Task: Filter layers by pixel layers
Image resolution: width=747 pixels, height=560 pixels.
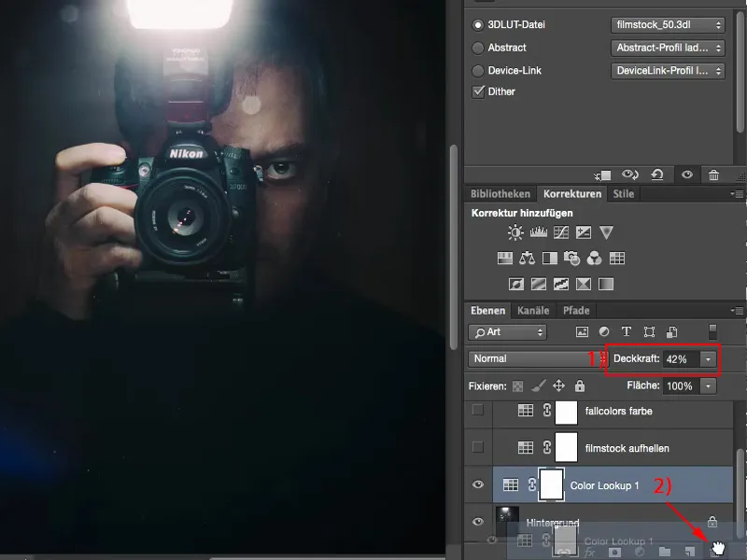Action: (582, 332)
